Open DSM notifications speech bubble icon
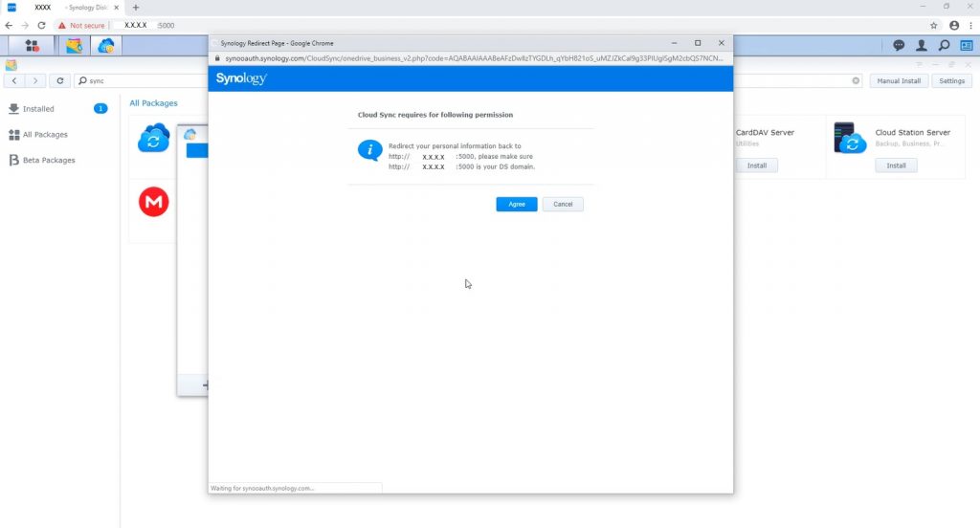The width and height of the screenshot is (980, 528). [899, 46]
